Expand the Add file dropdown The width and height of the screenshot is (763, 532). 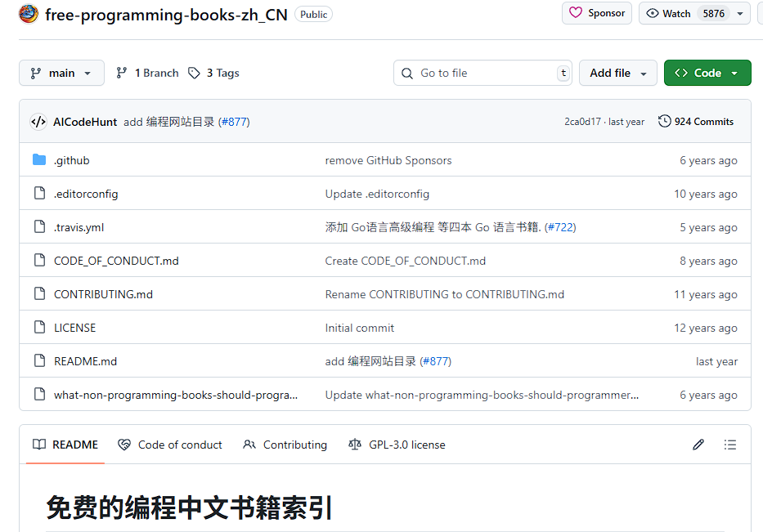[617, 73]
